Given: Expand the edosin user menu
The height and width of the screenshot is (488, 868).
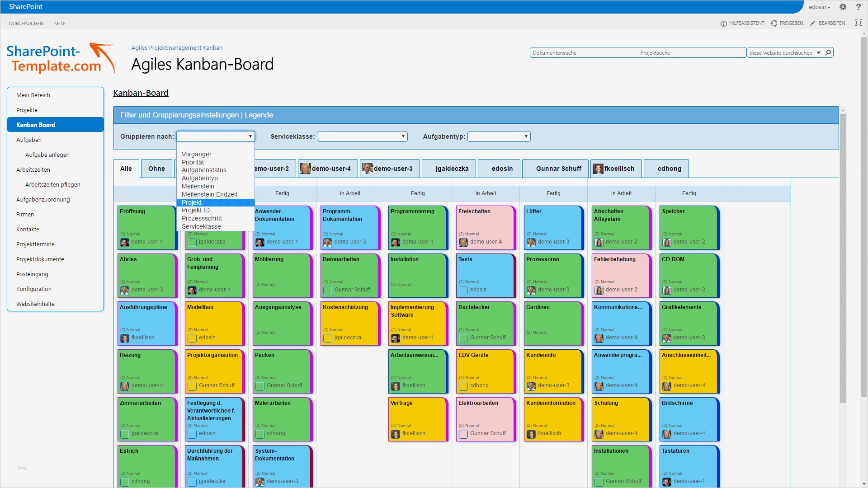Looking at the screenshot, I should pyautogui.click(x=819, y=7).
